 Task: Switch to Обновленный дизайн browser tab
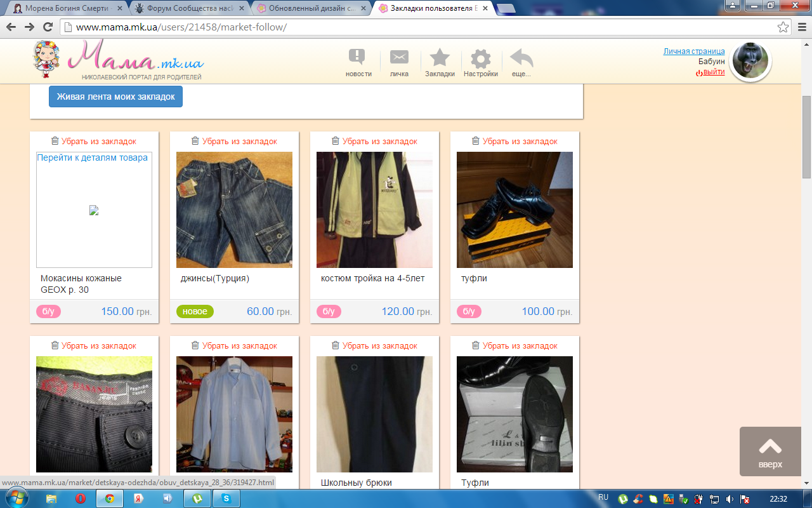coord(310,8)
